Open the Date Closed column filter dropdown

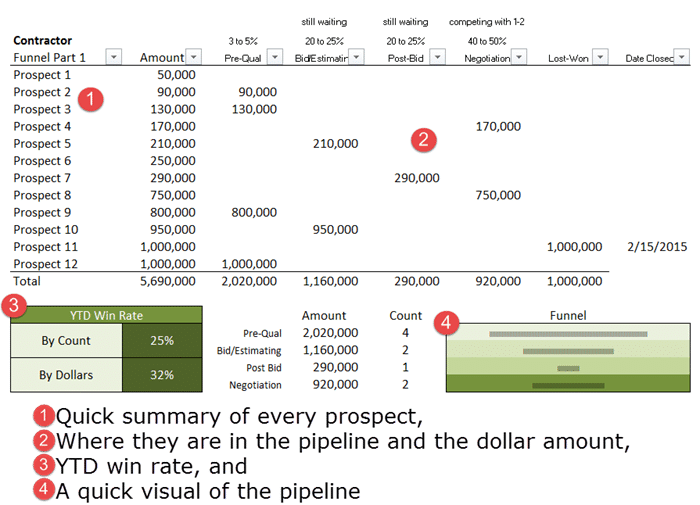tap(681, 57)
